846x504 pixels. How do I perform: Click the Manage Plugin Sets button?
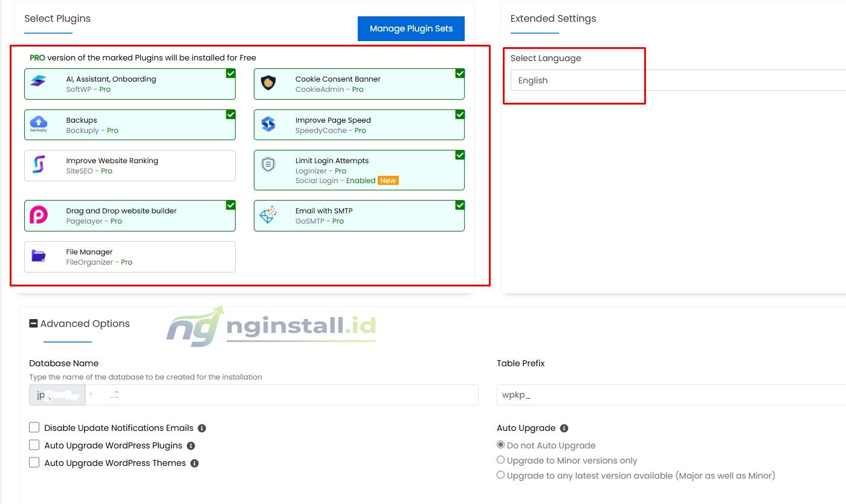411,28
